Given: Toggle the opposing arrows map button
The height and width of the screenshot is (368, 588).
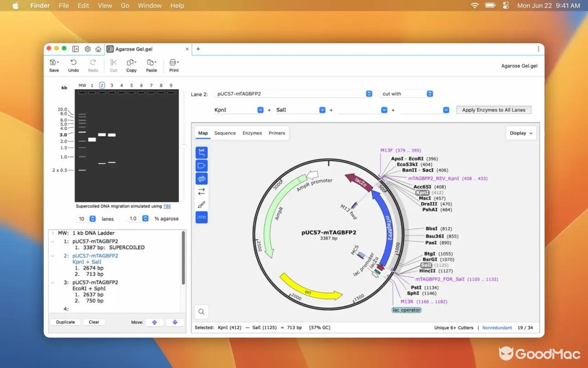Looking at the screenshot, I should click(x=202, y=191).
